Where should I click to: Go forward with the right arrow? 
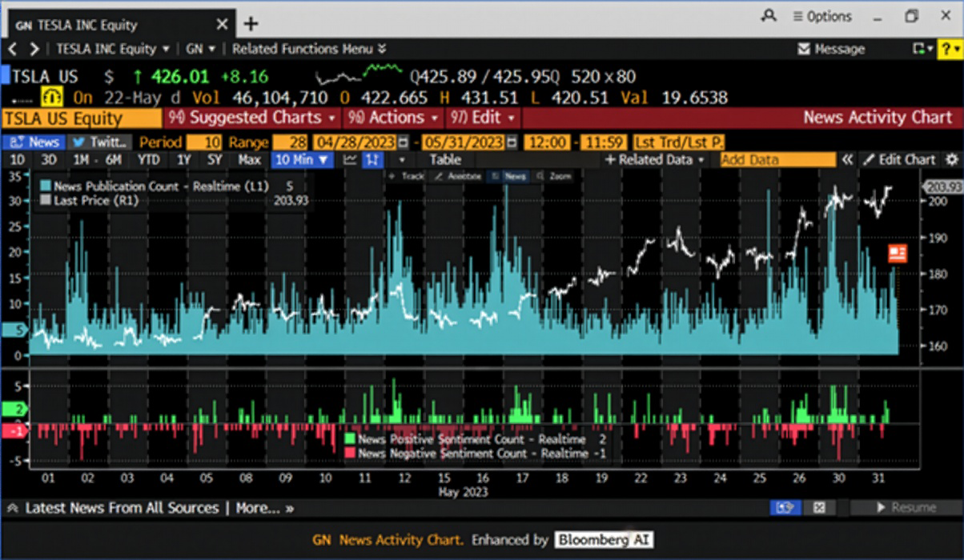(34, 49)
